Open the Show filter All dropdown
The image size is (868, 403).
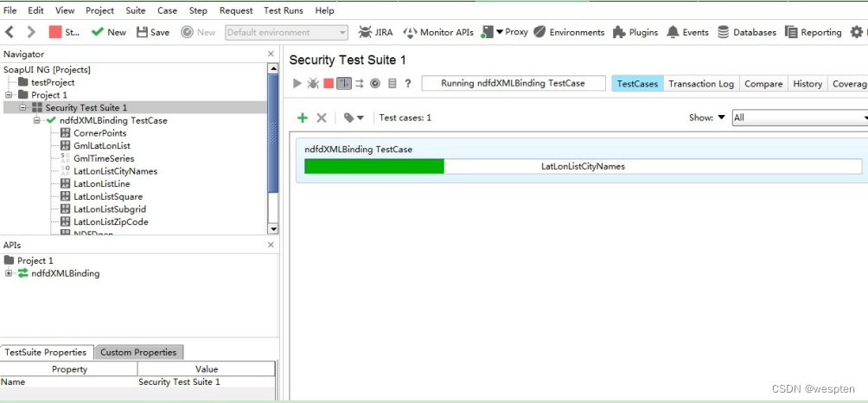(x=799, y=118)
